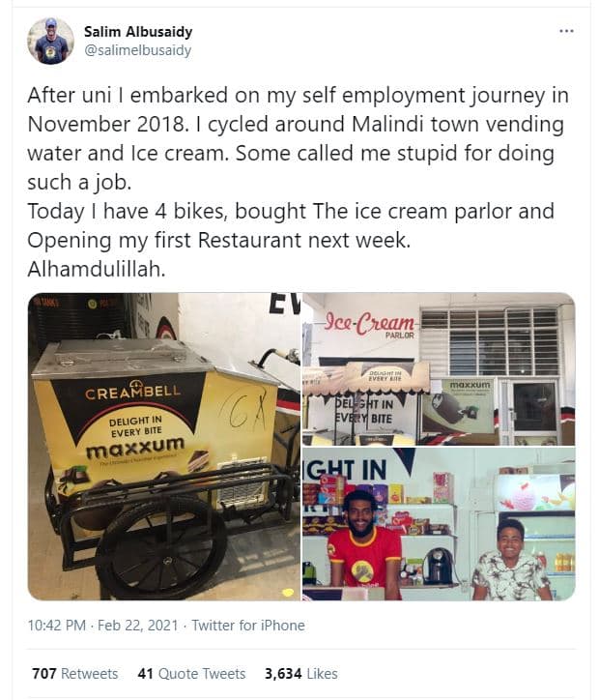View the 707 Retweets list
The height and width of the screenshot is (700, 599).
[x=74, y=674]
